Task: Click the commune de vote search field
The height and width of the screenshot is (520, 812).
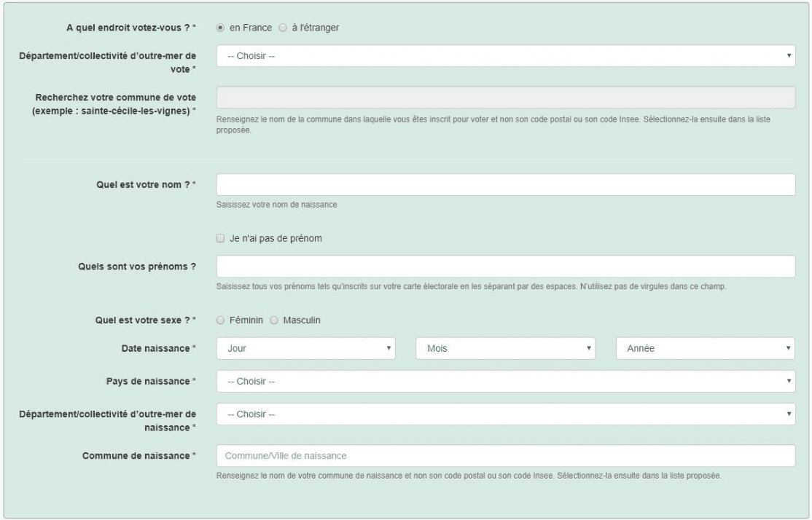Action: click(505, 98)
